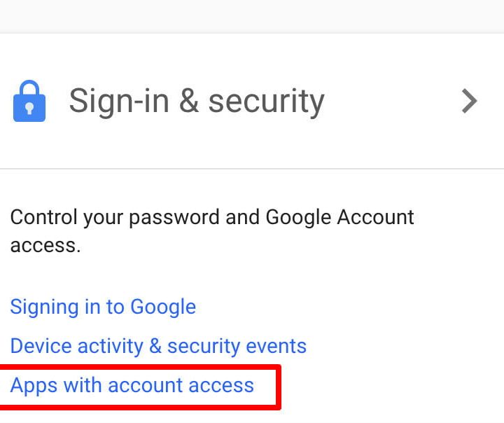The height and width of the screenshot is (423, 504).
Task: Open Device activity & security events link
Action: coord(158,346)
